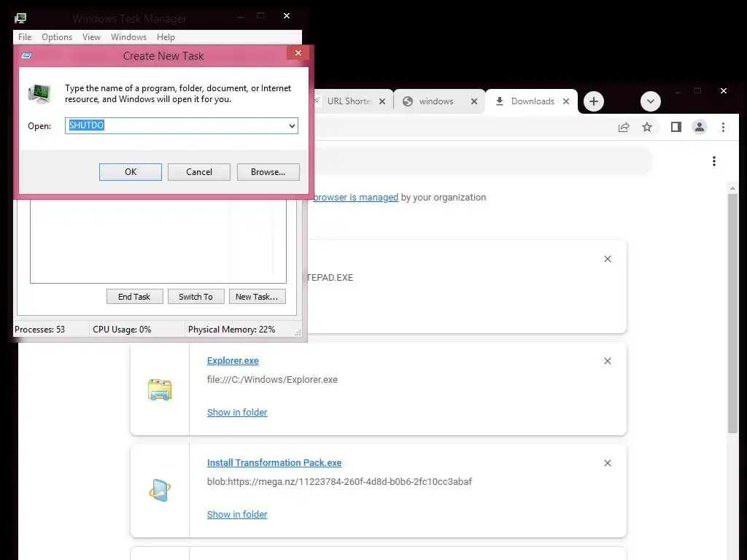Open the Chrome three-dot main menu
Screen dimensions: 747x560
coord(723,127)
